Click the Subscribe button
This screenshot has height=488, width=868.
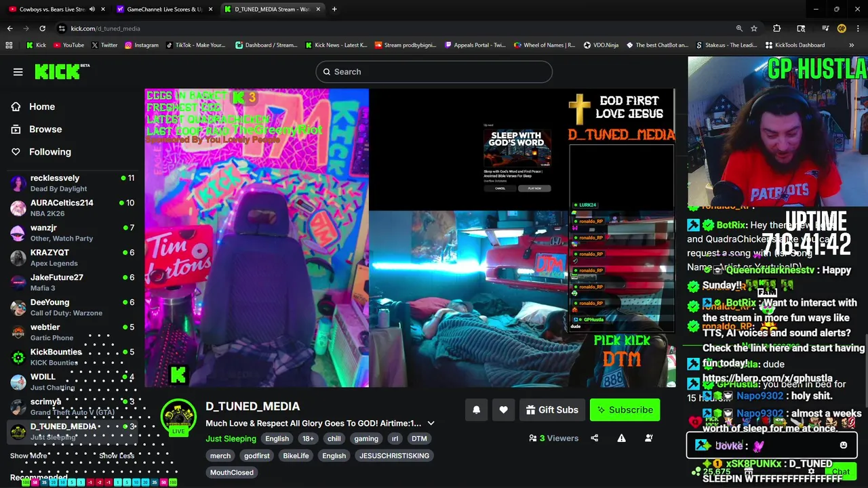(x=625, y=410)
